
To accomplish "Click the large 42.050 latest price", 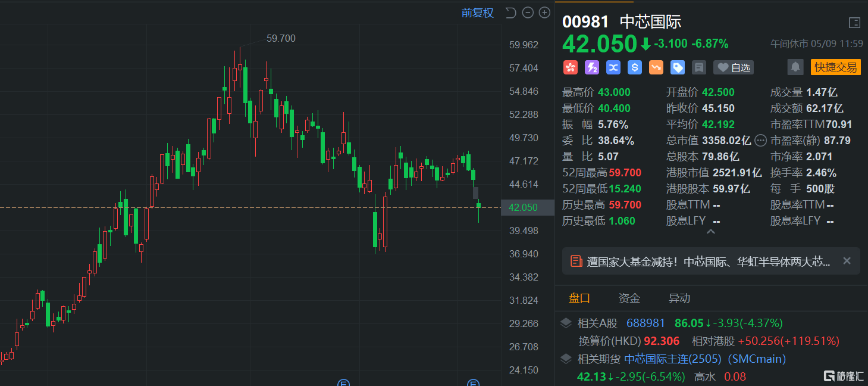I will point(600,44).
